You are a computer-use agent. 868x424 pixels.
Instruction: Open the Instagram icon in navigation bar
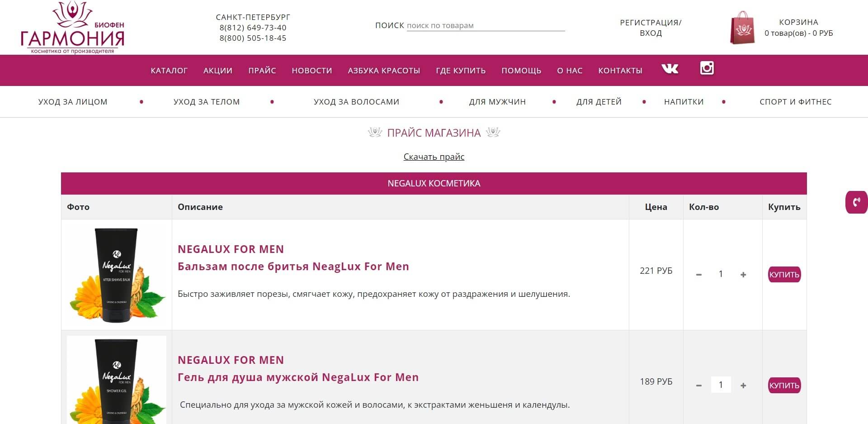[707, 68]
